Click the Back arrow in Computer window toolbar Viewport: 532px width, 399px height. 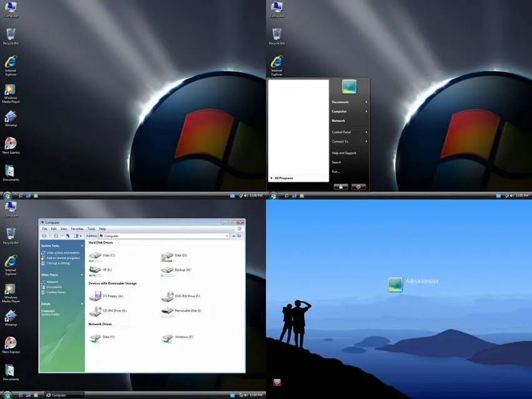[44, 236]
